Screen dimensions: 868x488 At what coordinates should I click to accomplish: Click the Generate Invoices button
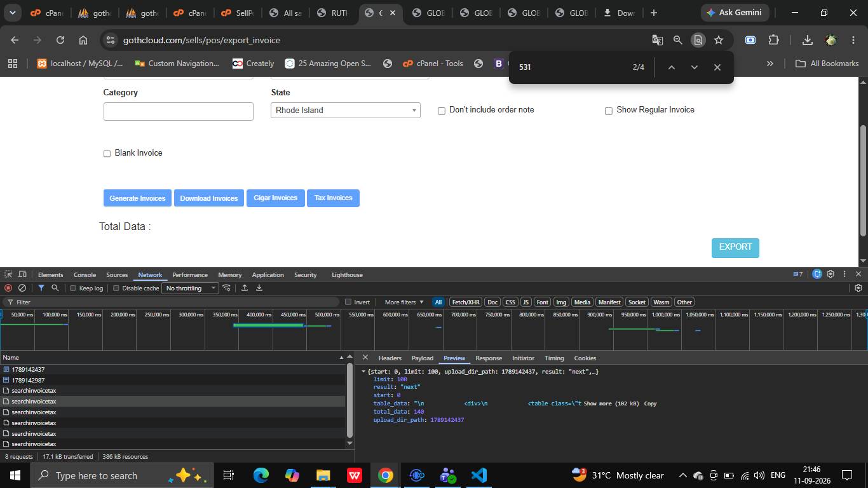click(137, 198)
